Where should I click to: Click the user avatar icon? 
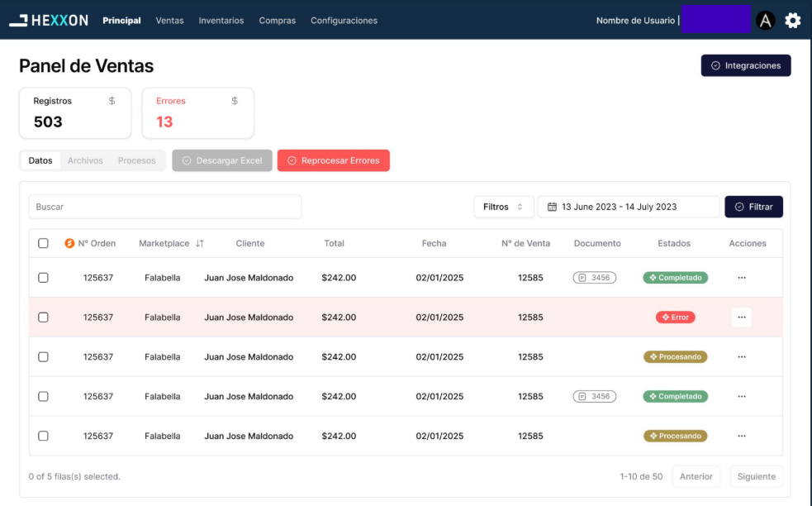click(x=766, y=21)
